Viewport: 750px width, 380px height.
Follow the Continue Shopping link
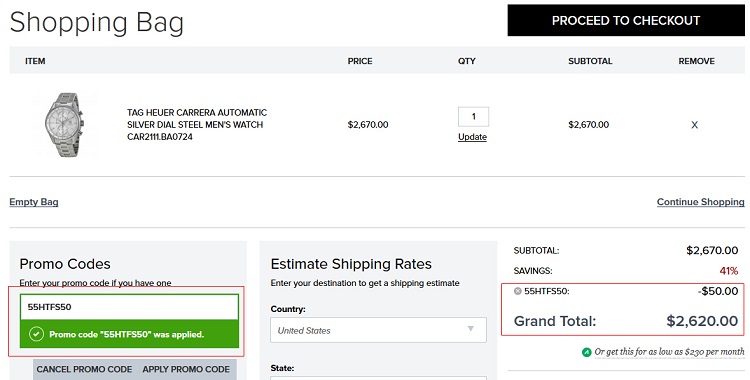(700, 202)
